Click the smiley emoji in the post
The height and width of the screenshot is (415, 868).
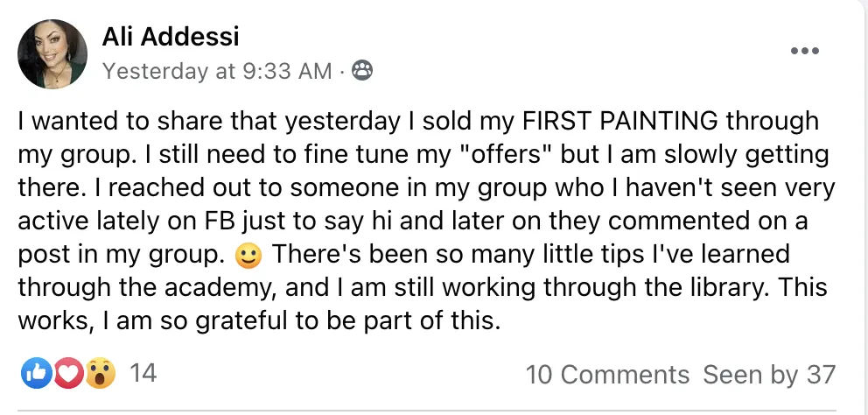(249, 256)
